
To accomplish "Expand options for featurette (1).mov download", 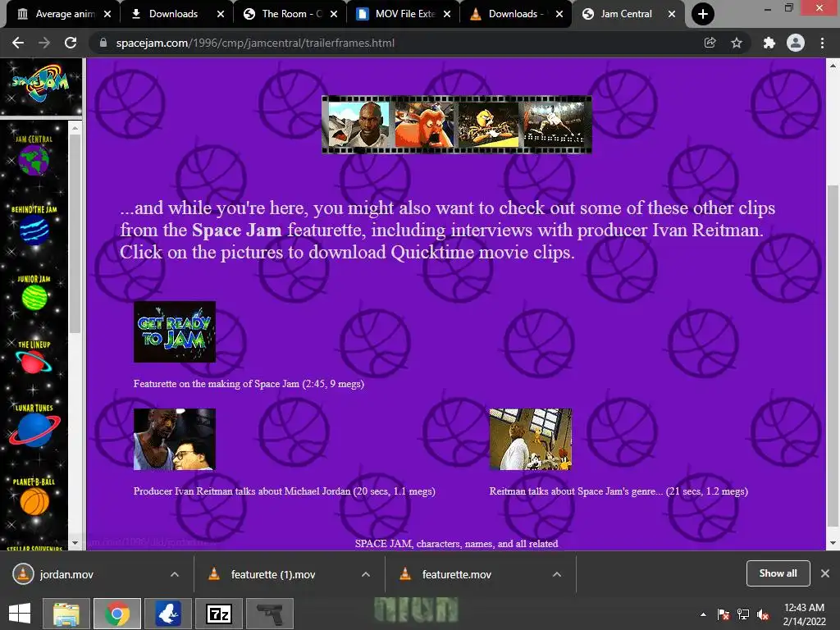I will coord(366,574).
